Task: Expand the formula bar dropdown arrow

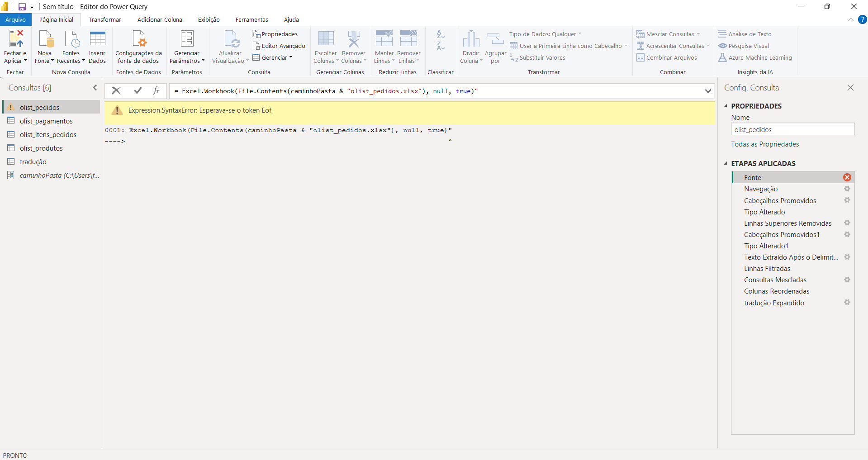Action: coord(708,91)
